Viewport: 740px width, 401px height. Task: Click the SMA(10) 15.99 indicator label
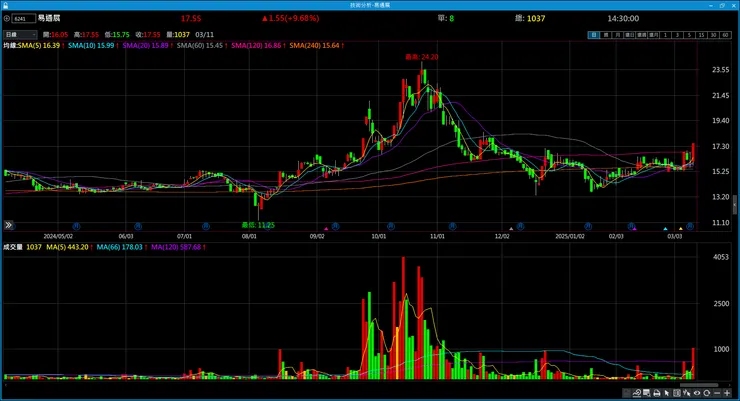pyautogui.click(x=91, y=46)
